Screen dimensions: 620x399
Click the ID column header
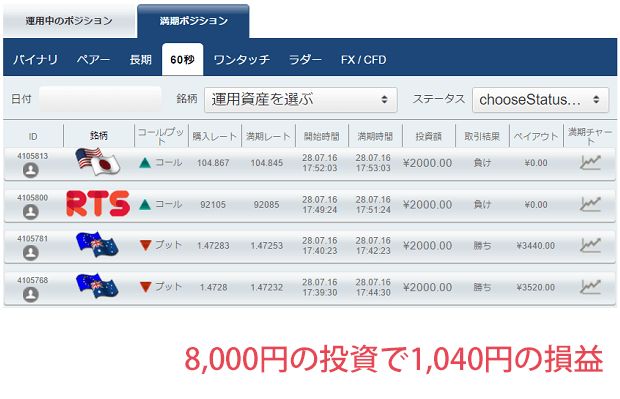click(x=33, y=136)
